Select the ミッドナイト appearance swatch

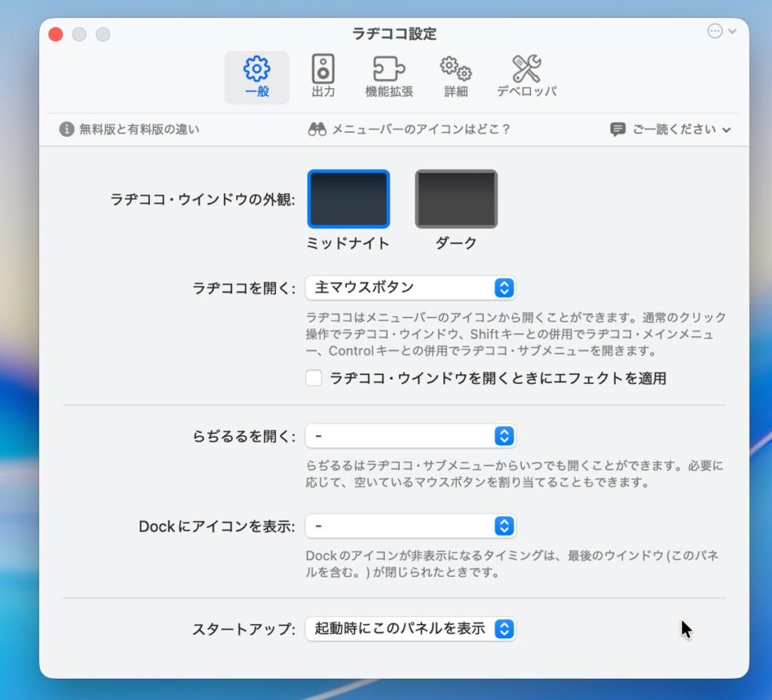(348, 199)
